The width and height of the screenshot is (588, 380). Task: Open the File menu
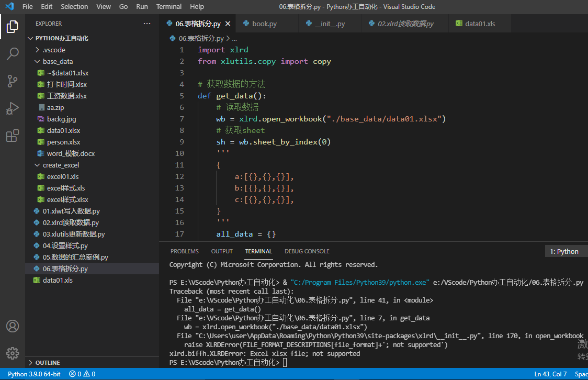point(27,6)
